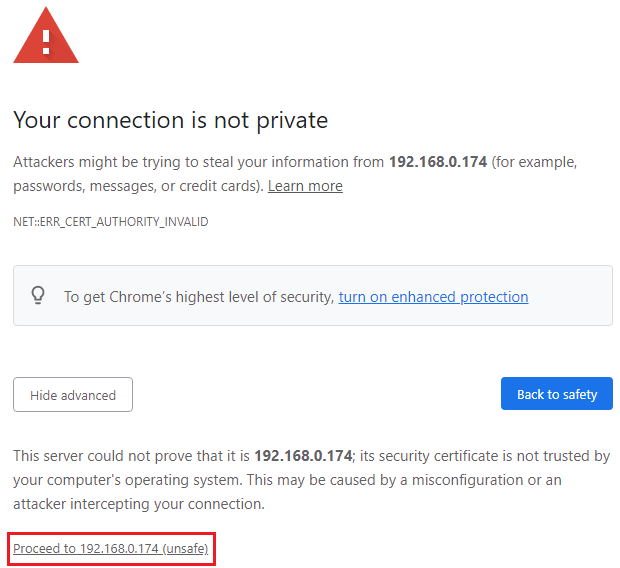This screenshot has height=568, width=620.
Task: Click the 'To get Chrome's highest level' text
Action: [x=199, y=297]
